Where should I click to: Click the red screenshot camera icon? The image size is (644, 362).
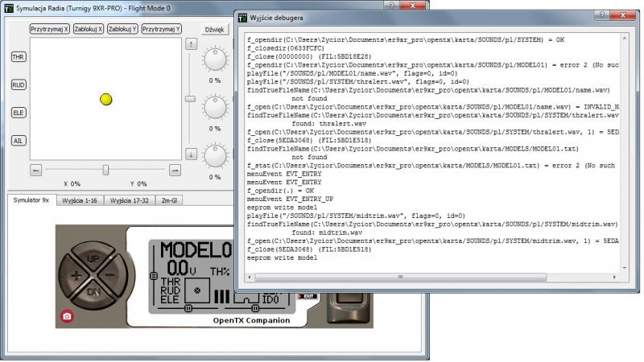[68, 316]
